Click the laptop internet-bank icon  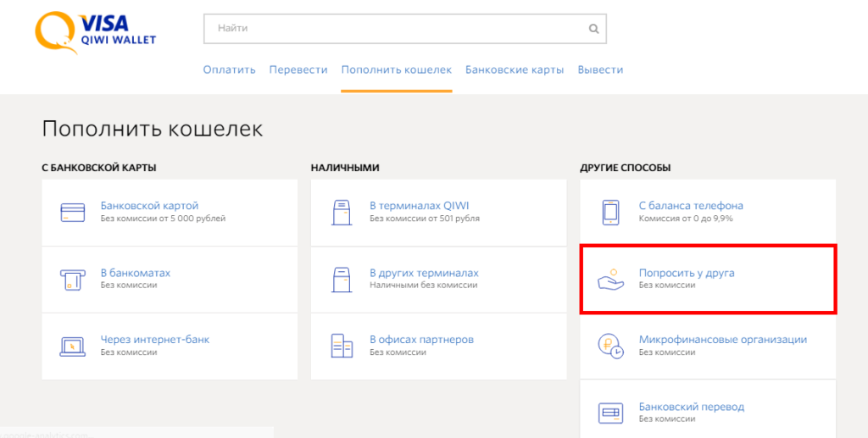pyautogui.click(x=73, y=346)
